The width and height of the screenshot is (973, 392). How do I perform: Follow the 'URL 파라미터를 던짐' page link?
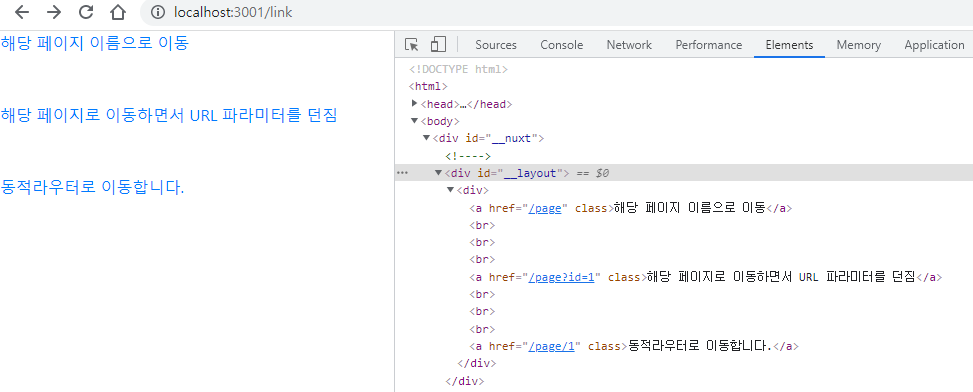coord(168,115)
